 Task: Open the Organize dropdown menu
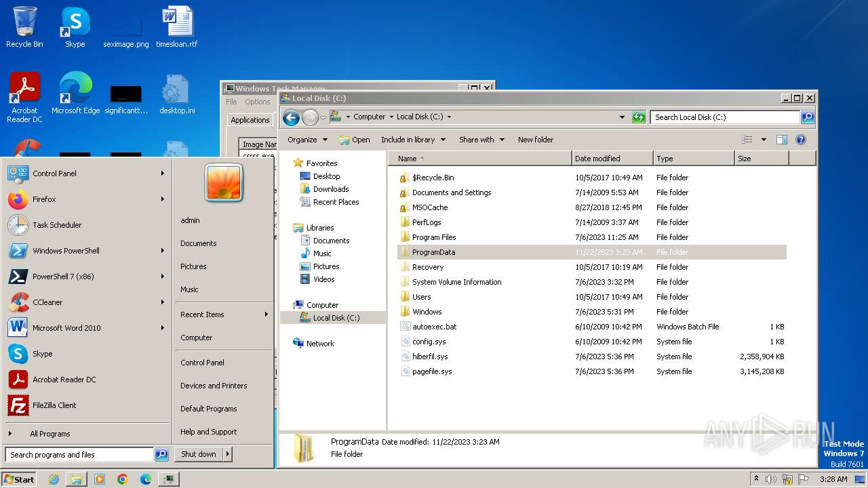click(x=307, y=140)
